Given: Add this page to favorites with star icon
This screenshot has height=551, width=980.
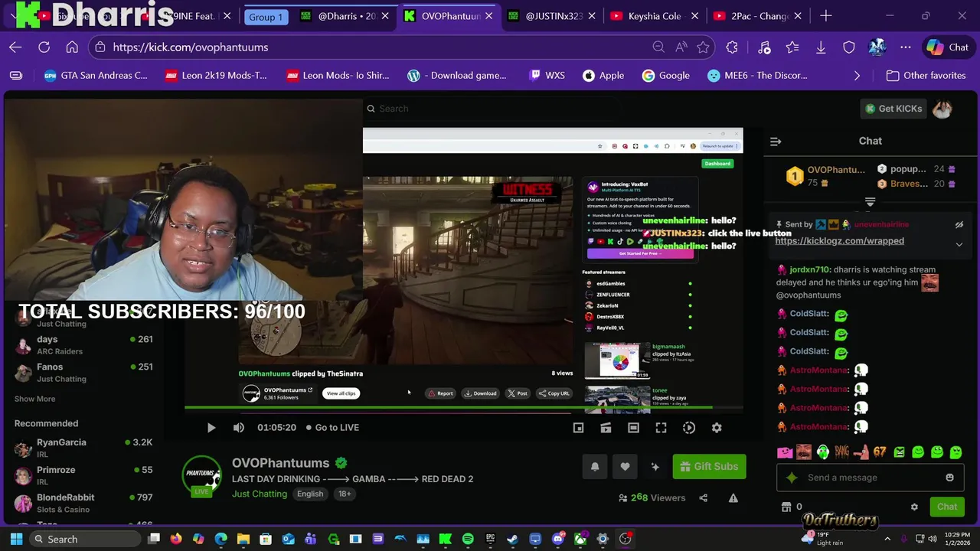Looking at the screenshot, I should tap(704, 47).
